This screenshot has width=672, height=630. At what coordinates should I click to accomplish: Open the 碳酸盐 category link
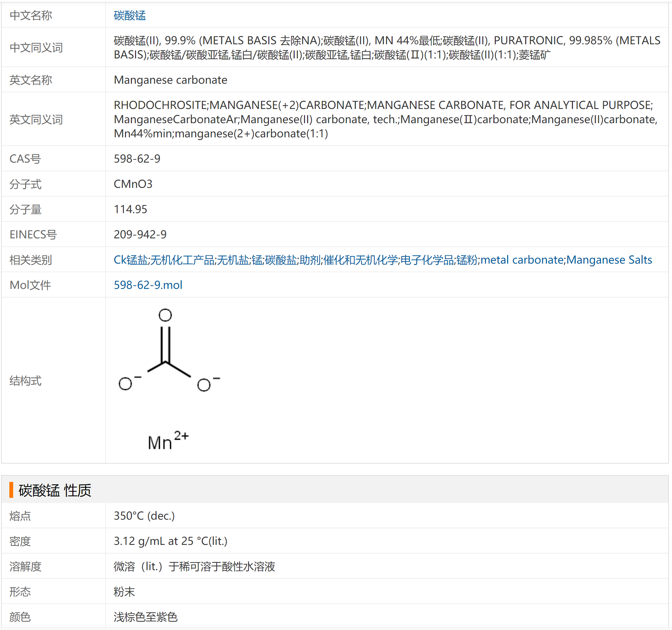(x=281, y=260)
